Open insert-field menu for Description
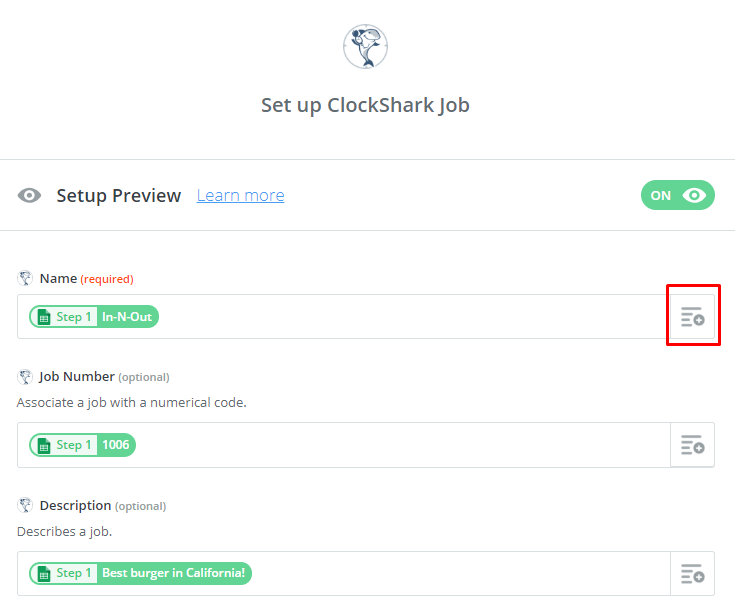 coord(692,573)
